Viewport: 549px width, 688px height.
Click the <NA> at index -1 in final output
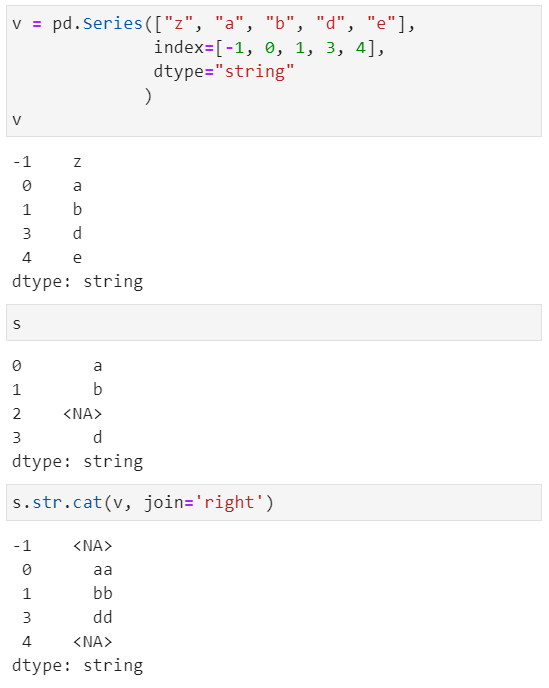pyautogui.click(x=93, y=546)
